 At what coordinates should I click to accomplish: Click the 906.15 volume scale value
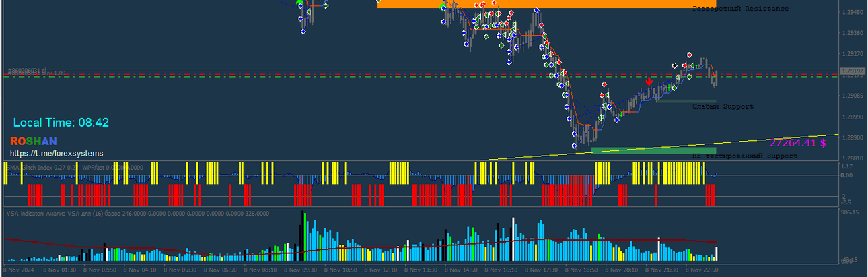coord(851,212)
